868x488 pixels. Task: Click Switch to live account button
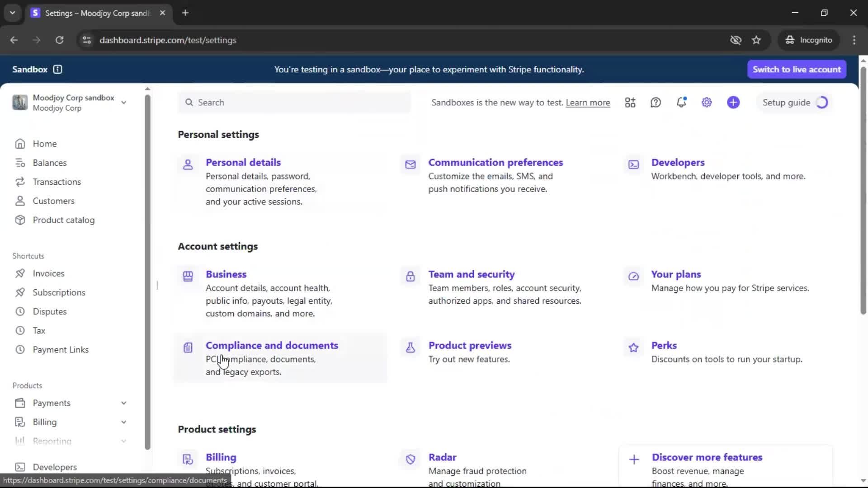(797, 69)
